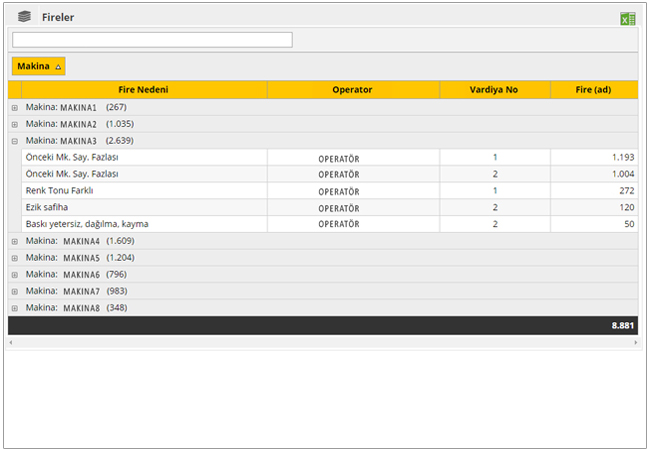Click the horizontal scrollbar right arrow

(x=635, y=342)
